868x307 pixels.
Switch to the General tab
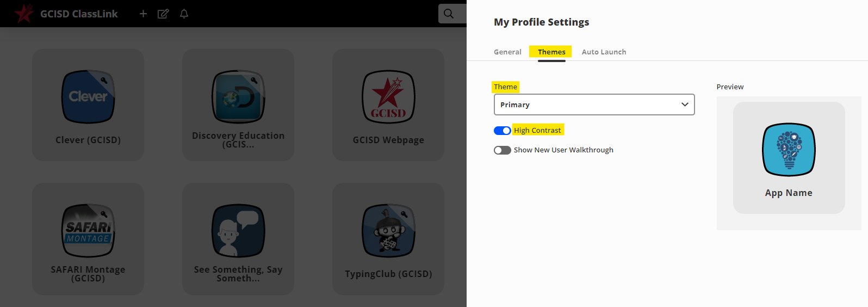[507, 52]
